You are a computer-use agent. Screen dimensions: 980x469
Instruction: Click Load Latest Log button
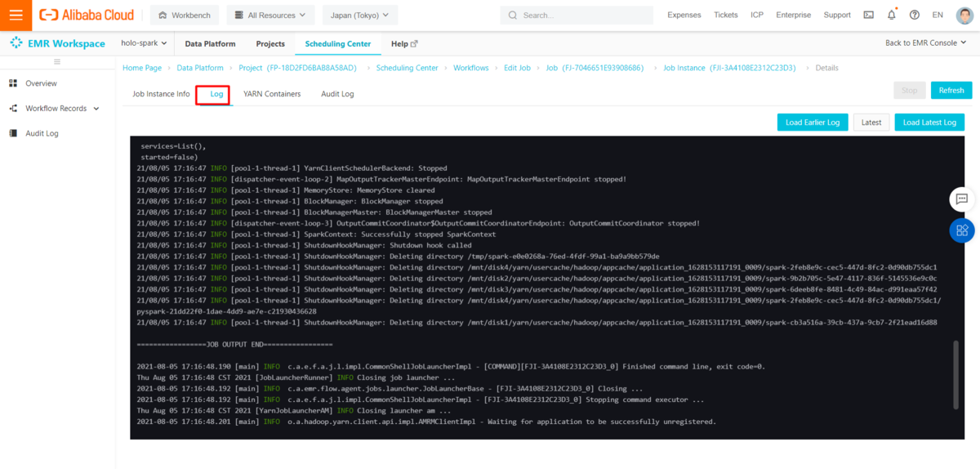pyautogui.click(x=929, y=122)
